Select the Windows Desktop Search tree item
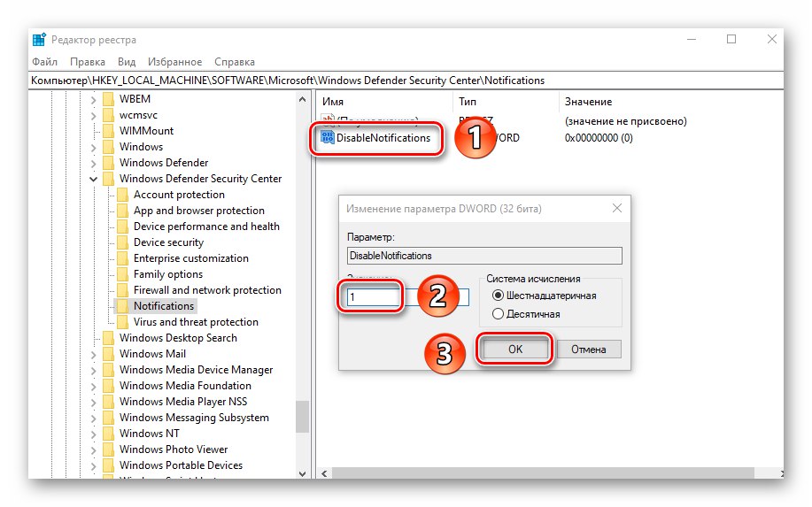The height and width of the screenshot is (507, 812). click(178, 338)
